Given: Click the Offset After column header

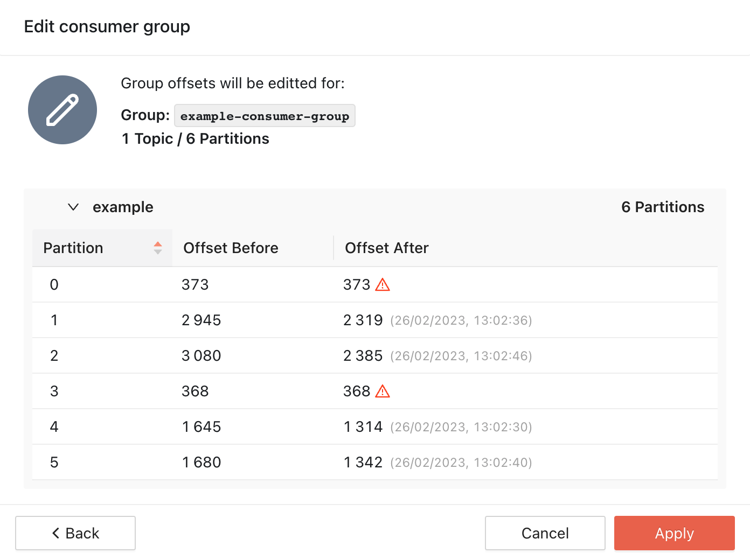Looking at the screenshot, I should click(x=526, y=248).
